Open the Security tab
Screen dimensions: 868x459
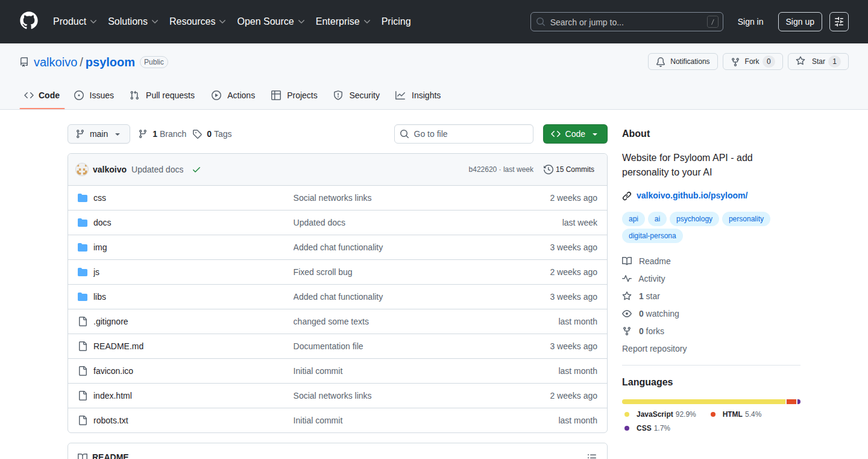click(357, 95)
